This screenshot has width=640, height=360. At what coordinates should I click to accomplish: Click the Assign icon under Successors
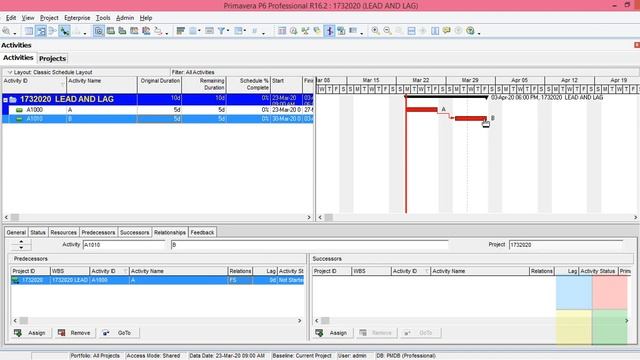(x=319, y=333)
